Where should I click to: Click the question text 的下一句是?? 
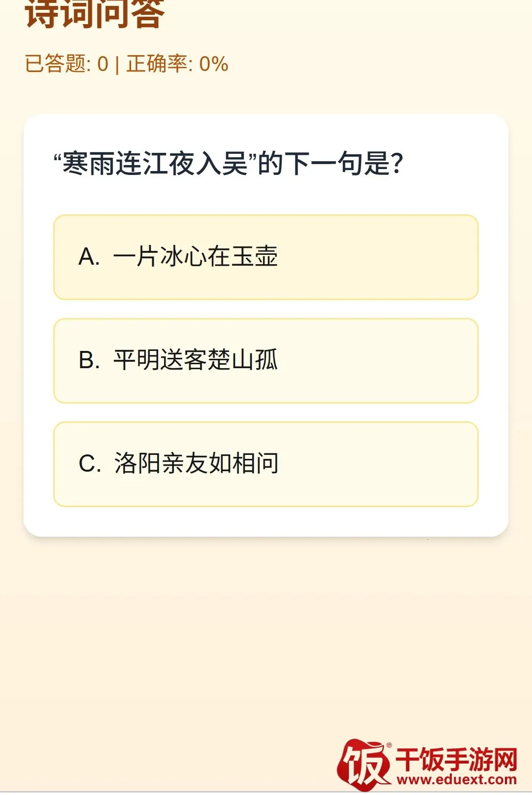coord(331,164)
